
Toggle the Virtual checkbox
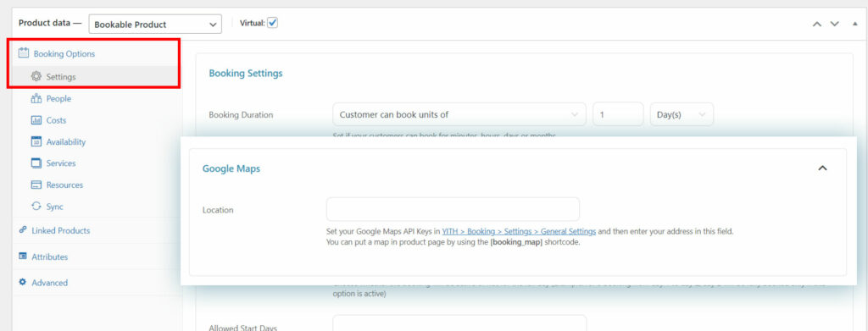[272, 23]
